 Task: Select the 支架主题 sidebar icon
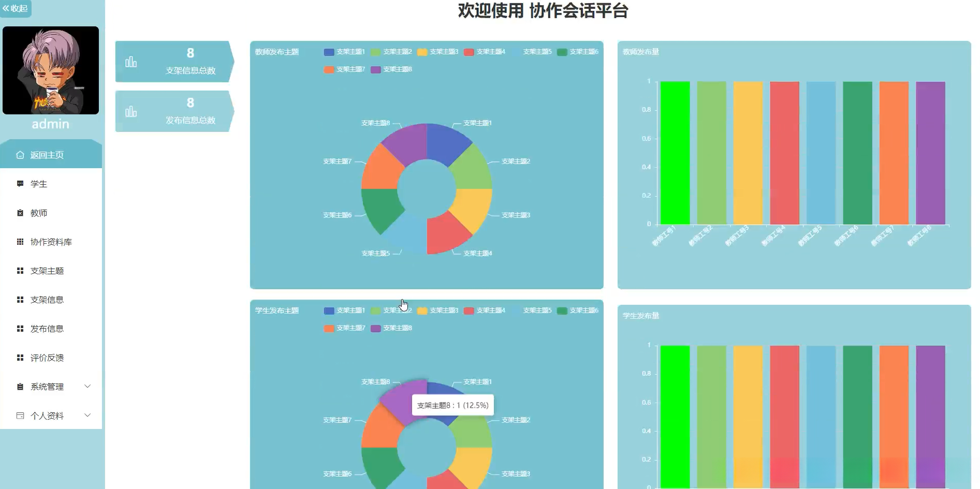point(20,271)
